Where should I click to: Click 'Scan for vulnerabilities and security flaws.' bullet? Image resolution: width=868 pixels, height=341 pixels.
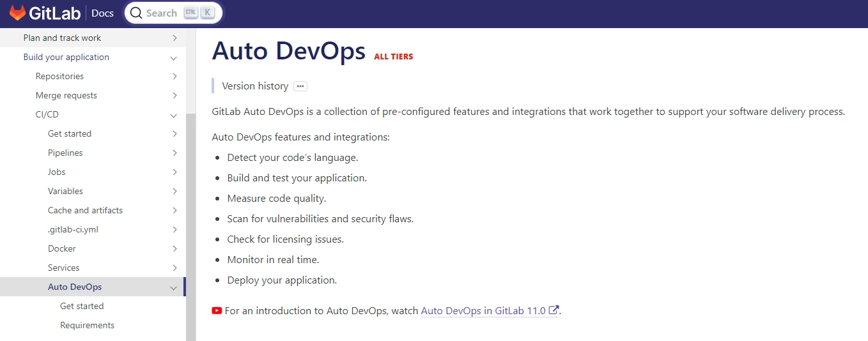(320, 219)
